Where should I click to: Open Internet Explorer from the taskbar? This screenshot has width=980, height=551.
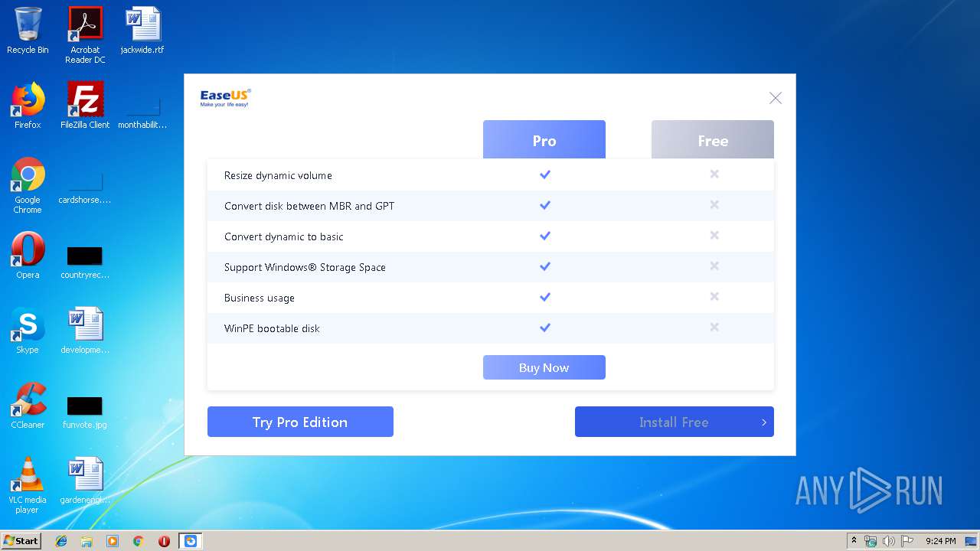(61, 541)
